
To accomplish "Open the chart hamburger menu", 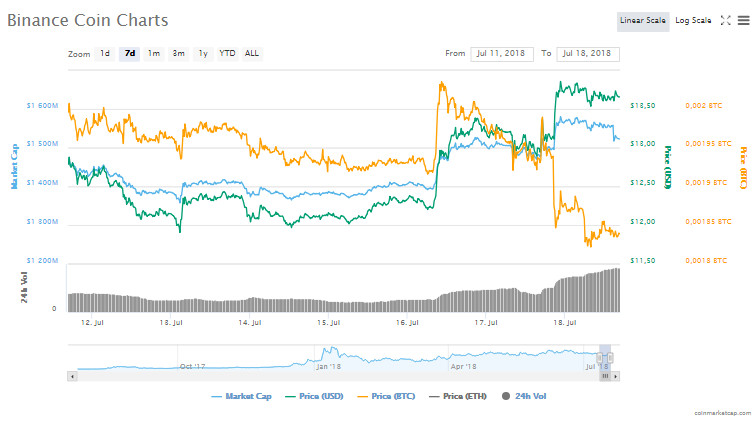I will tap(743, 20).
